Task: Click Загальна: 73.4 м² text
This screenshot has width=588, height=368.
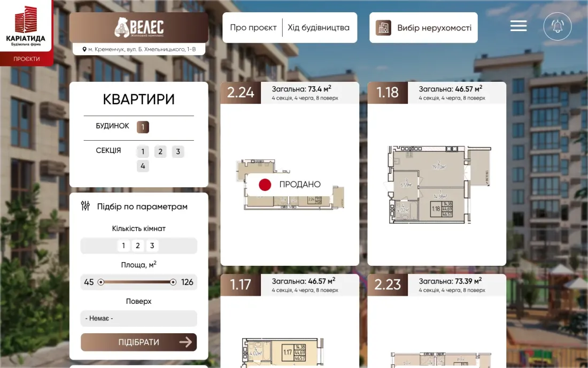Action: pyautogui.click(x=301, y=89)
